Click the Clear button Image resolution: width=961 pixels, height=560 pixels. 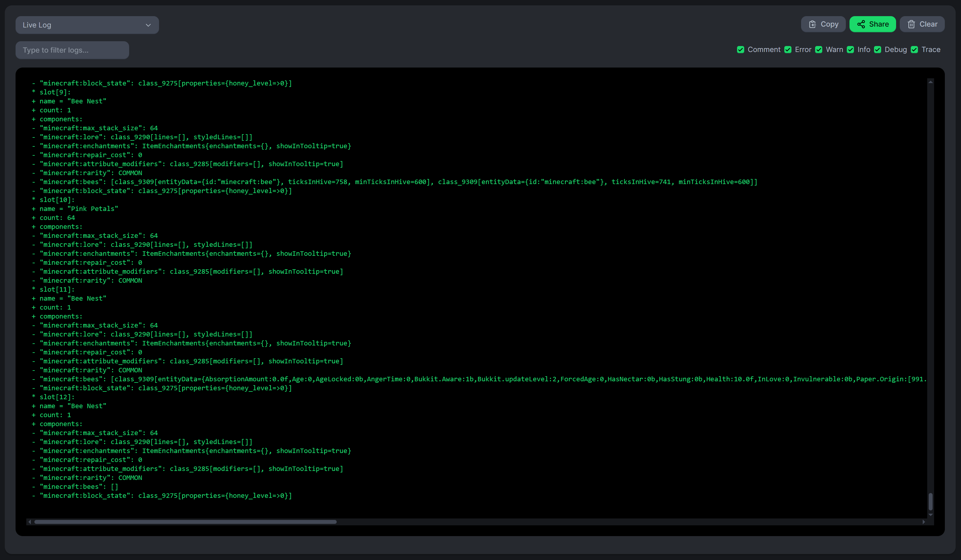point(922,24)
